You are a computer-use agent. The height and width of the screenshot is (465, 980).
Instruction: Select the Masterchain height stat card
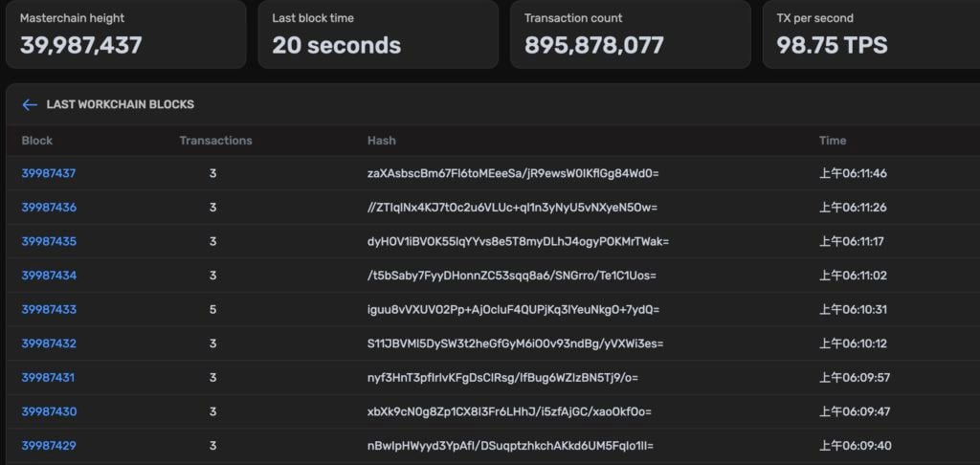pyautogui.click(x=125, y=34)
